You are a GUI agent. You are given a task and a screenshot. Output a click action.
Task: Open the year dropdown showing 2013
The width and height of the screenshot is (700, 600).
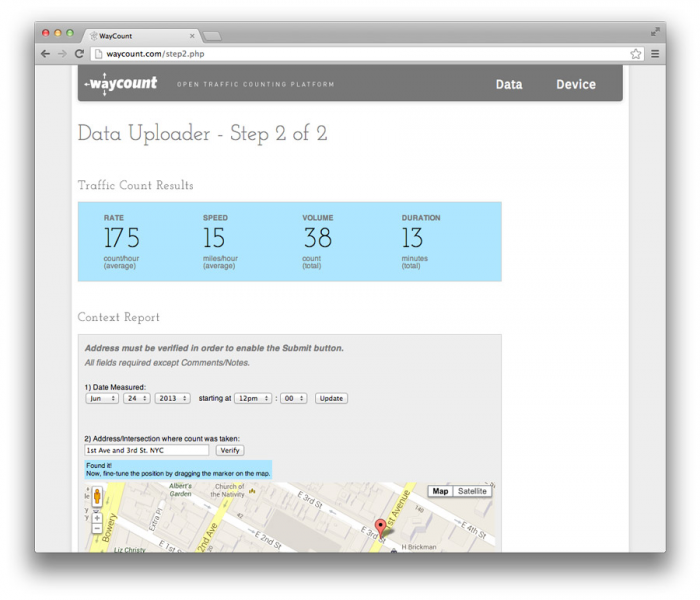click(172, 398)
